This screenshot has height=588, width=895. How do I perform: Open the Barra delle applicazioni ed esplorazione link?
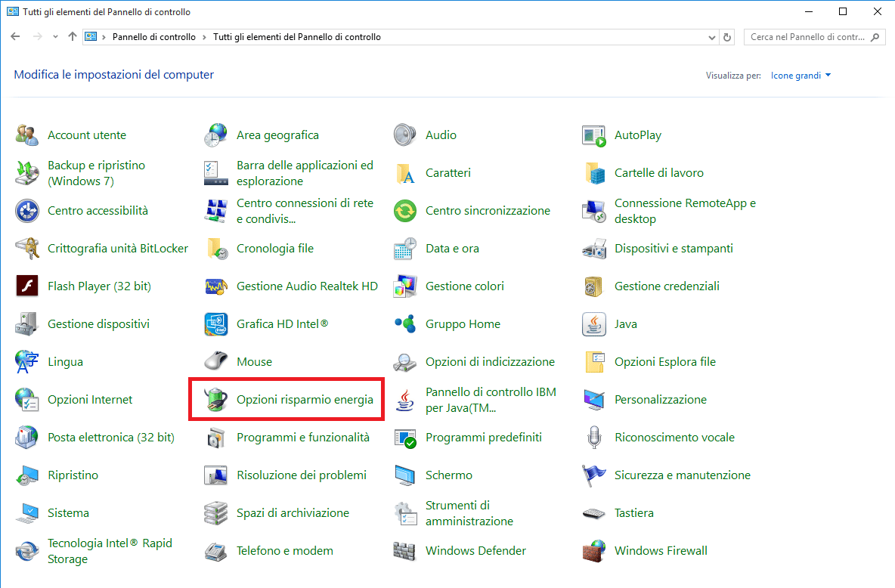pos(305,173)
